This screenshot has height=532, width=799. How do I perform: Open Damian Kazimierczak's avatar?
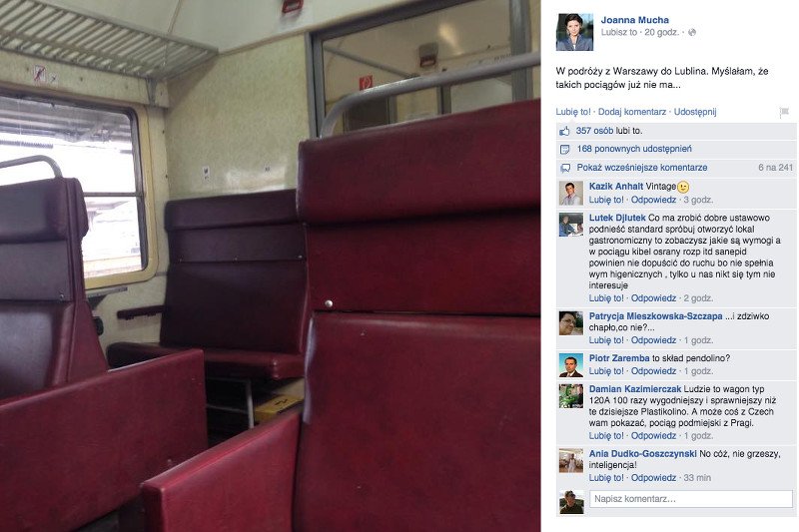click(x=570, y=396)
